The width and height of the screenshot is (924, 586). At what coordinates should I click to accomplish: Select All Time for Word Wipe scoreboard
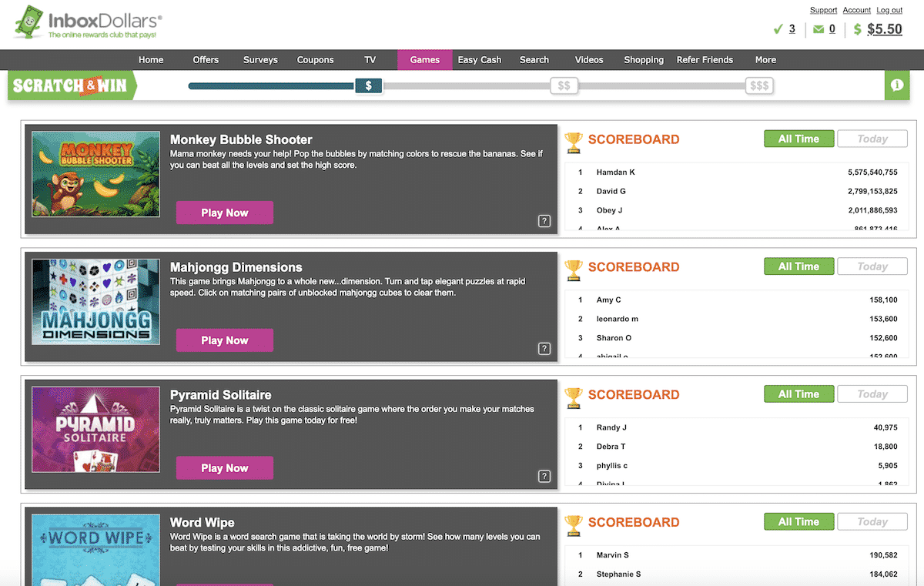(x=798, y=521)
